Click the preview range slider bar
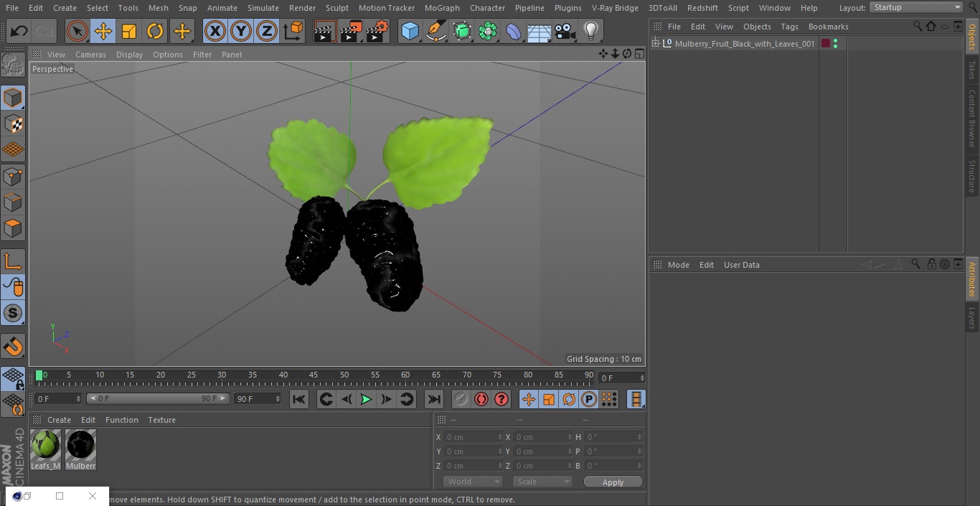Screen dimensions: 980x506 coord(158,398)
